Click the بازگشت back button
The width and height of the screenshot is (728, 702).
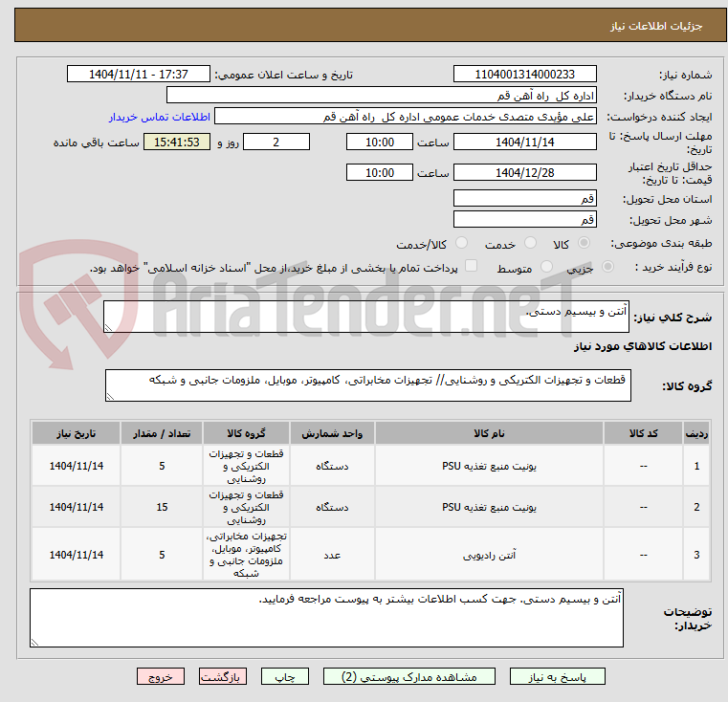[x=222, y=676]
